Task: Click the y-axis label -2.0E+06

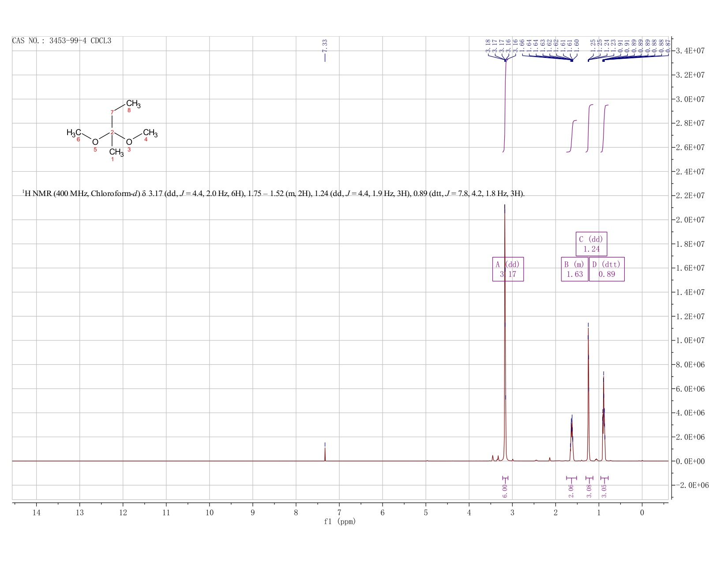Action: [x=692, y=485]
